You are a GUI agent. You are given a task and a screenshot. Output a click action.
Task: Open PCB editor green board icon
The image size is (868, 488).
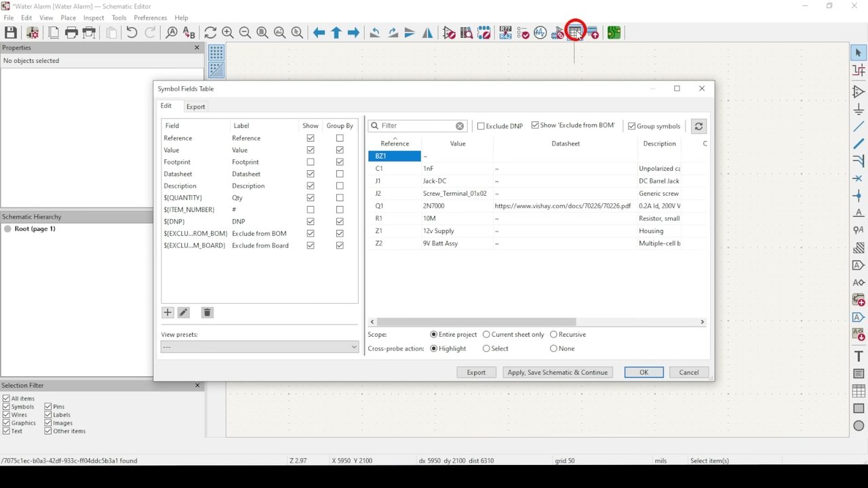[614, 33]
